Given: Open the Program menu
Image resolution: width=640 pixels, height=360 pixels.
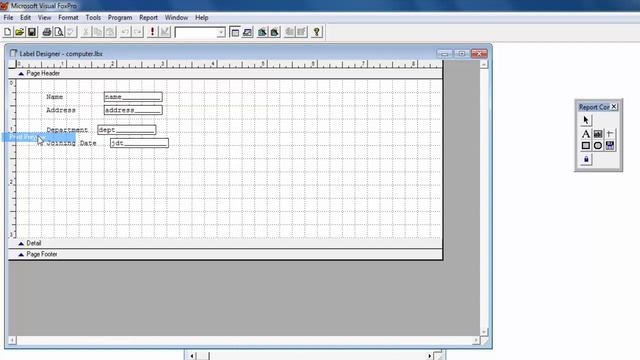Looking at the screenshot, I should coord(120,18).
